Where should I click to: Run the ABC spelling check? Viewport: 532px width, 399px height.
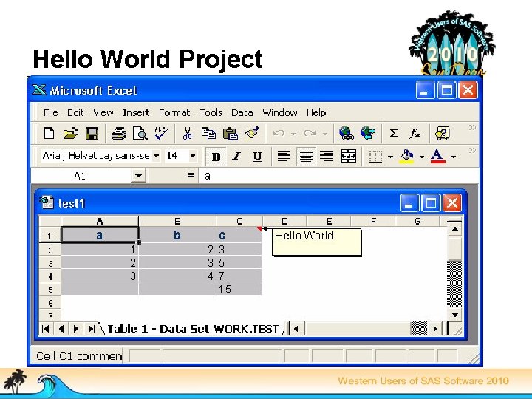coord(160,133)
